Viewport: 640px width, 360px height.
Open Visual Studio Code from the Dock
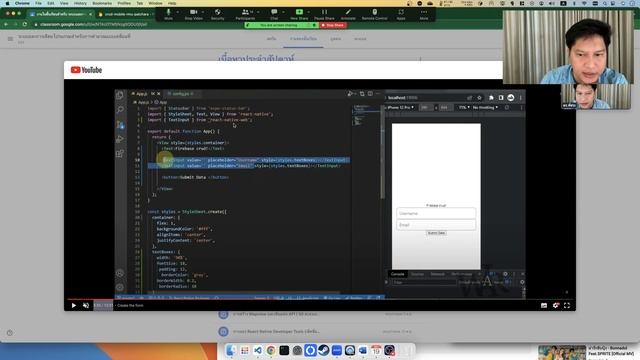coord(258,350)
